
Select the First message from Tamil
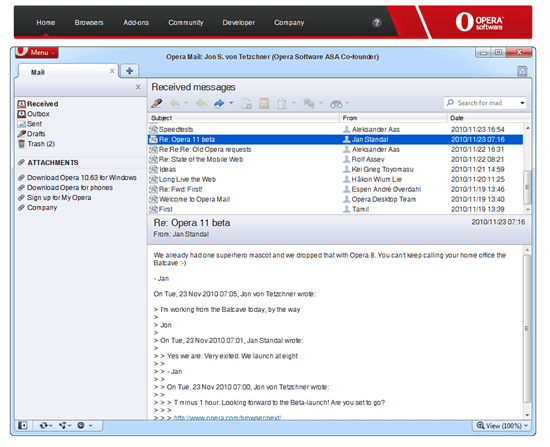[336, 209]
